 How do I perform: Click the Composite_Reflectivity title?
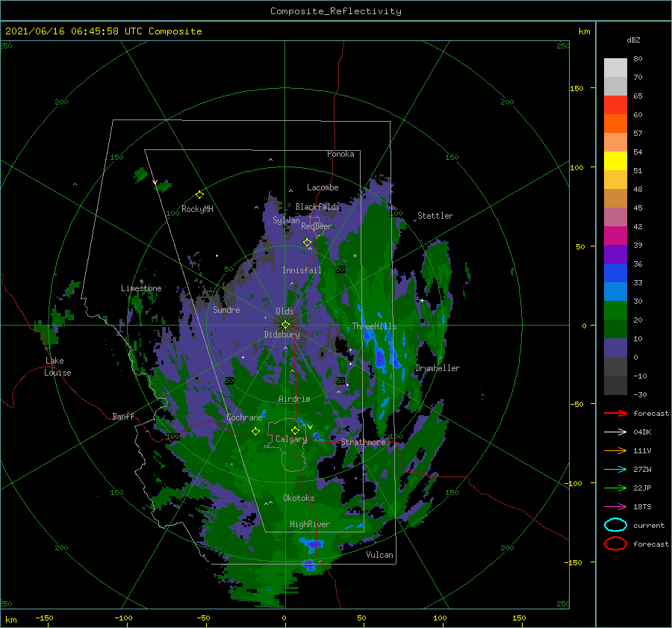click(335, 11)
